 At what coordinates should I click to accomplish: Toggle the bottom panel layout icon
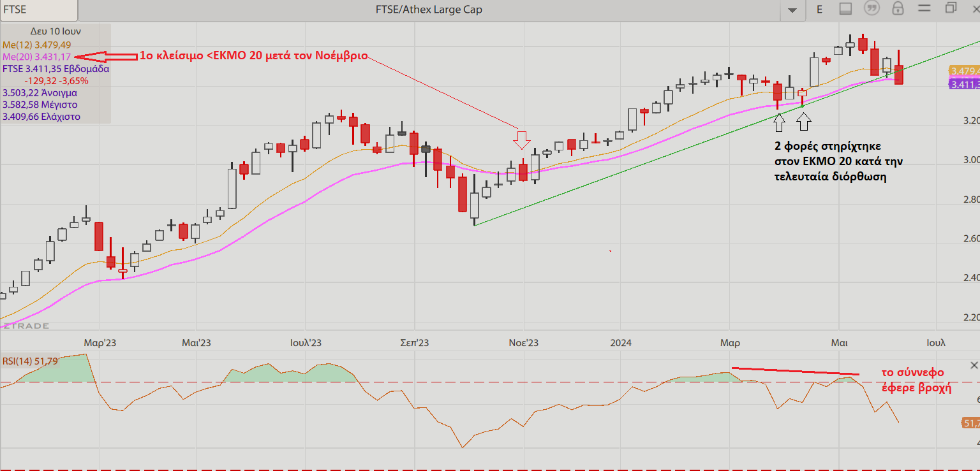pos(846,9)
